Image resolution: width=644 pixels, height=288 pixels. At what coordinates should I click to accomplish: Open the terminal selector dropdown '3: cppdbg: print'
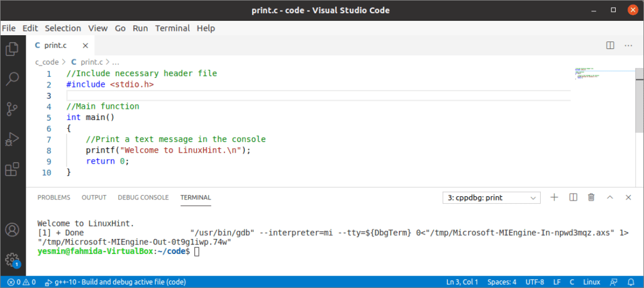pos(492,197)
